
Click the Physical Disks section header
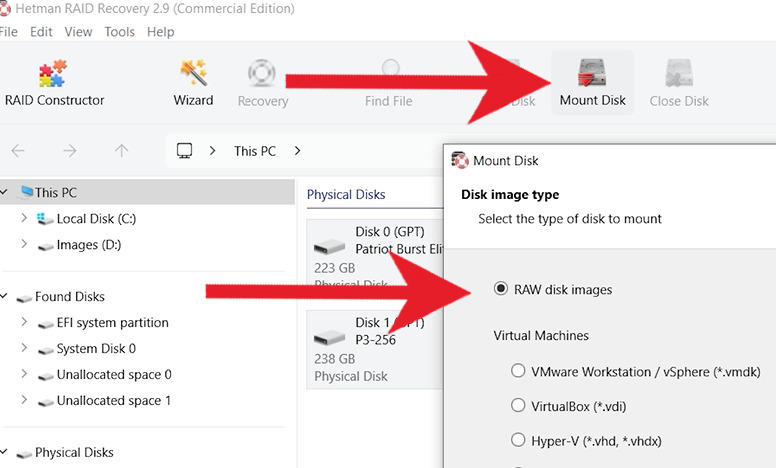click(x=346, y=194)
